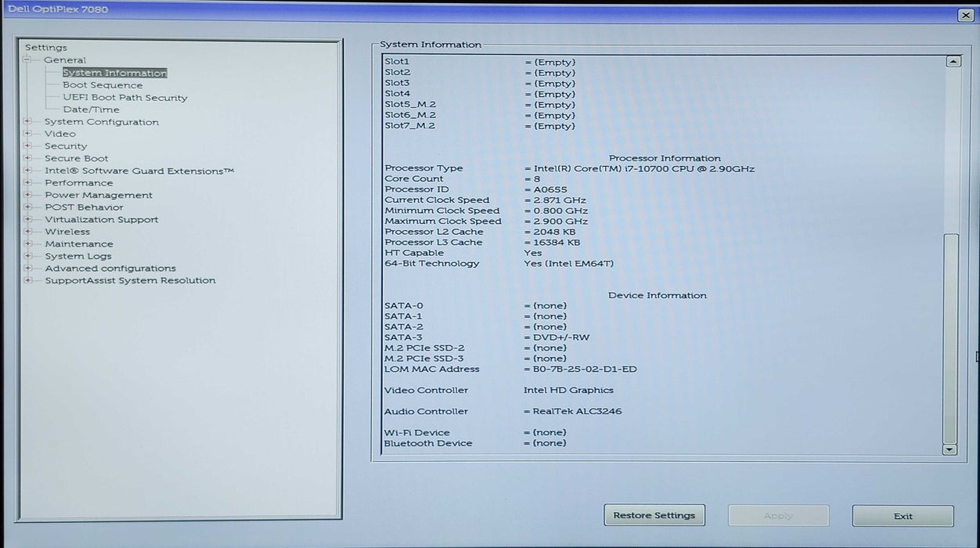980x548 pixels.
Task: Expand the Performance node
Action: pos(27,182)
